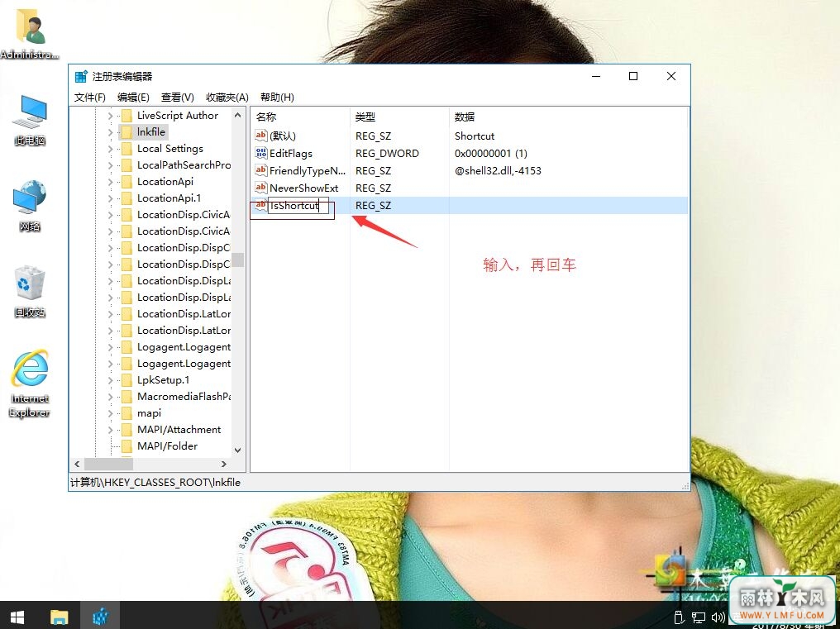Click the LocationApi folder icon
The width and height of the screenshot is (840, 629).
[126, 182]
